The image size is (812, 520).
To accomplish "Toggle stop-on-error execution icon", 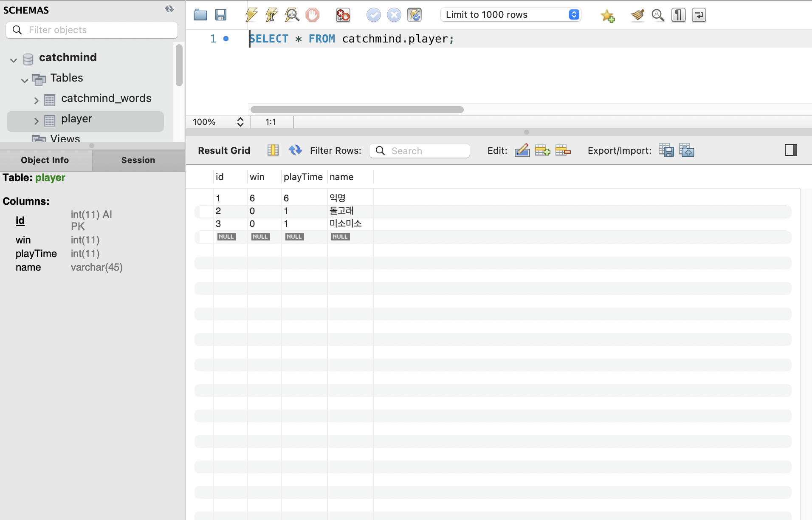I will pyautogui.click(x=343, y=15).
